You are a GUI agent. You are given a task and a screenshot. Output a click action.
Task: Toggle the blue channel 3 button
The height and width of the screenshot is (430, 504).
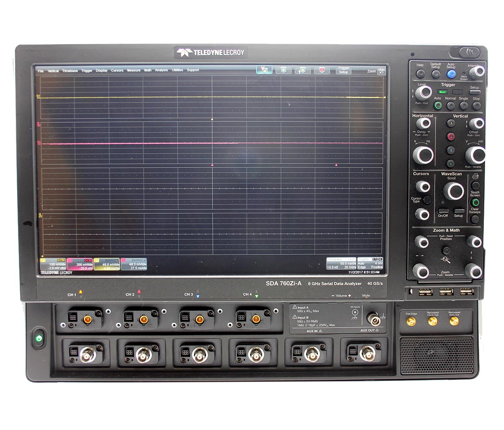coord(451,150)
